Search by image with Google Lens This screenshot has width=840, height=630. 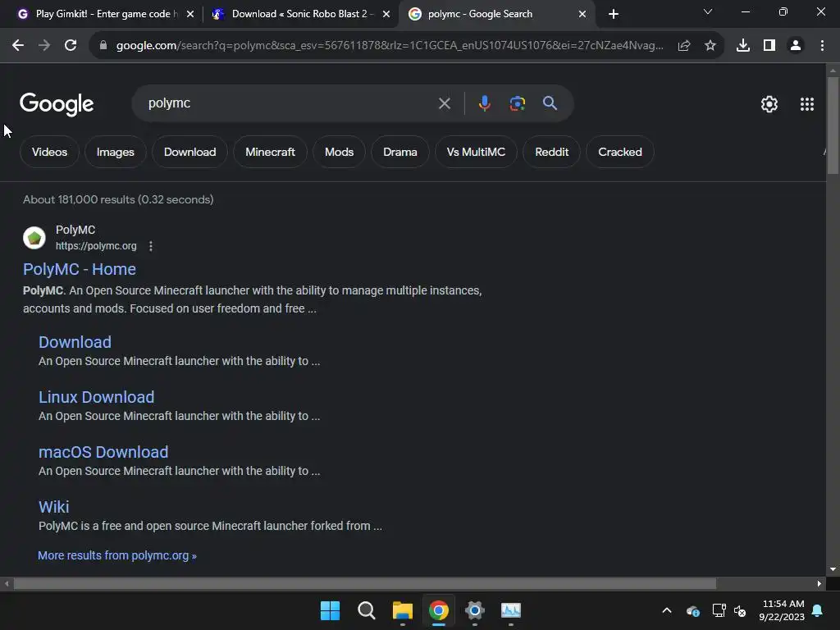coord(518,103)
